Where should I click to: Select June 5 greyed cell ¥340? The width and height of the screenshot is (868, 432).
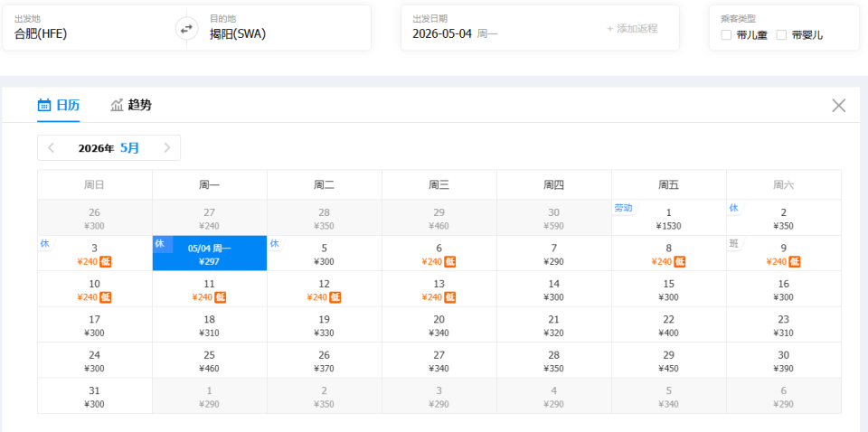pyautogui.click(x=669, y=396)
